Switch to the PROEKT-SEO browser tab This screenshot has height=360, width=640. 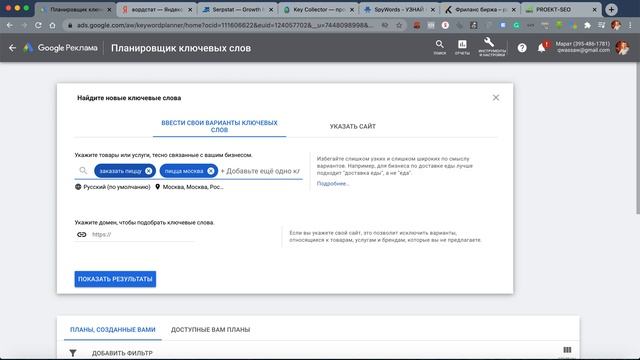[560, 9]
